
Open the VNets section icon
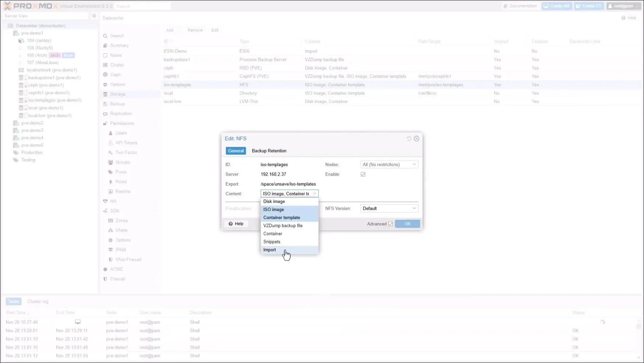click(110, 230)
